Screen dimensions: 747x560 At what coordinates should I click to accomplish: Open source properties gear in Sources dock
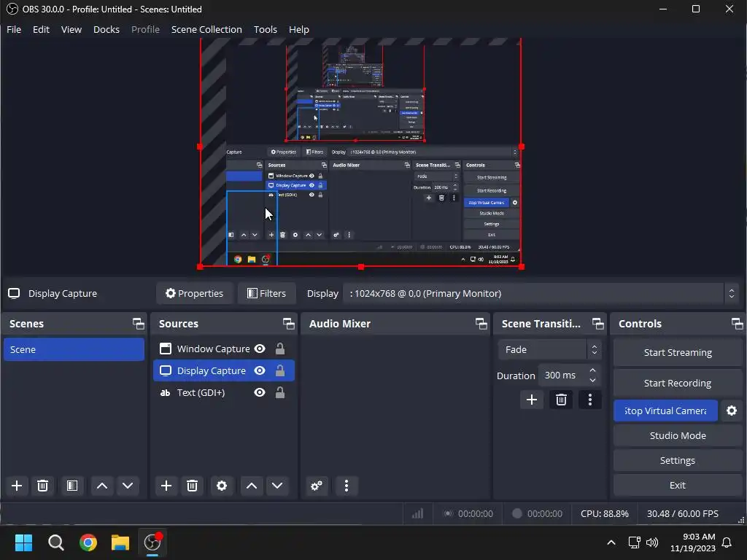pyautogui.click(x=222, y=486)
